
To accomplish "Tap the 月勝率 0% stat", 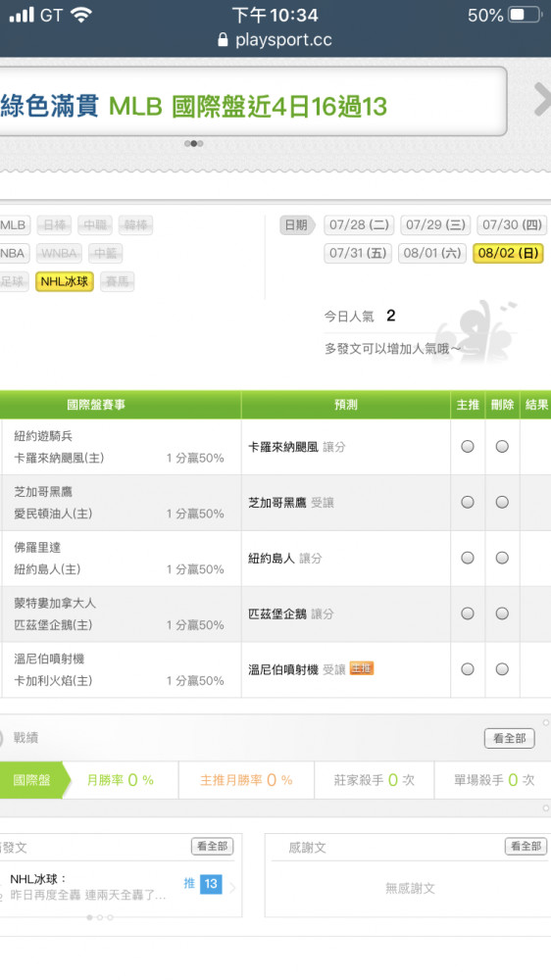I will coord(120,780).
